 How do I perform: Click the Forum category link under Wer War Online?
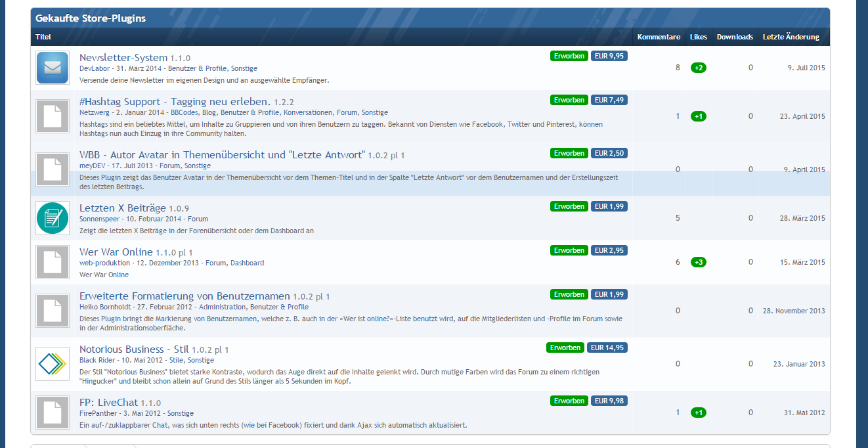point(215,263)
